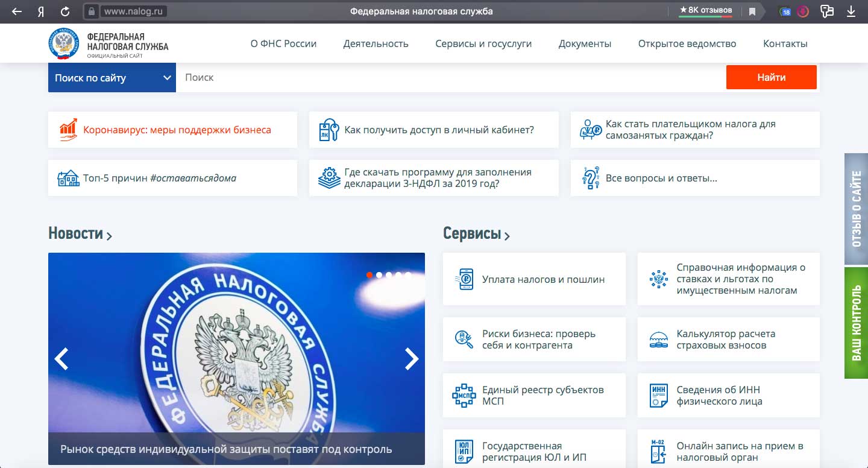Open the 'Отзыв о сайте' side tab
Screen dimensions: 868x468
coord(856,209)
